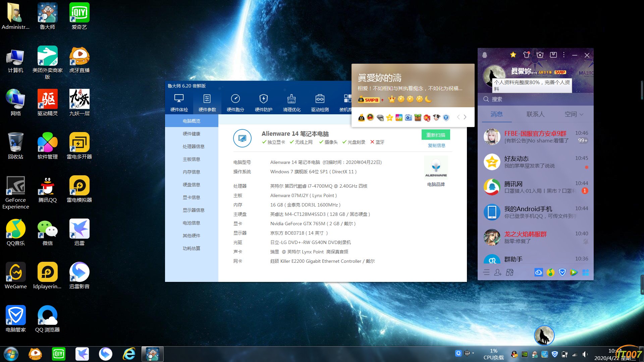644x362 pixels.
Task: Click the 复制信息 link
Action: point(436,145)
